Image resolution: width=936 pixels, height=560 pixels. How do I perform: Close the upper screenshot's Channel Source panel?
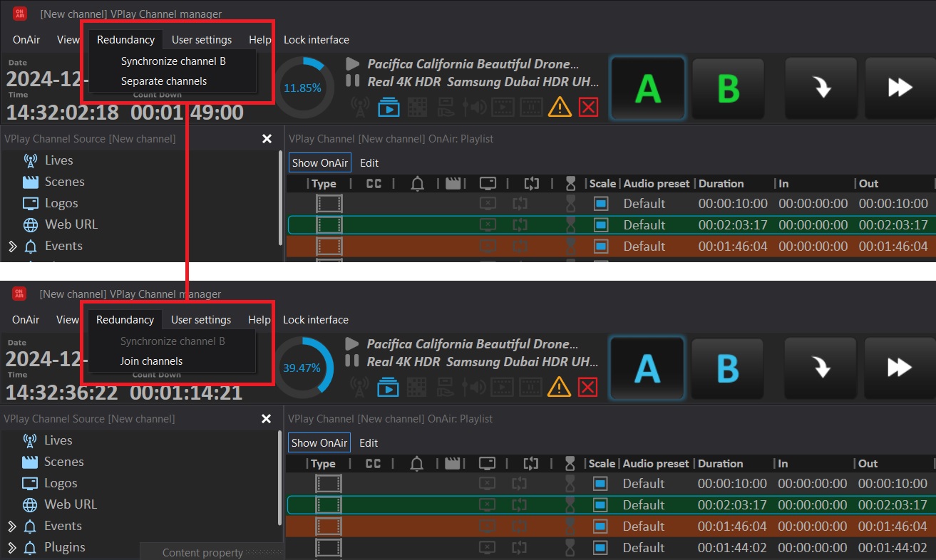(267, 139)
